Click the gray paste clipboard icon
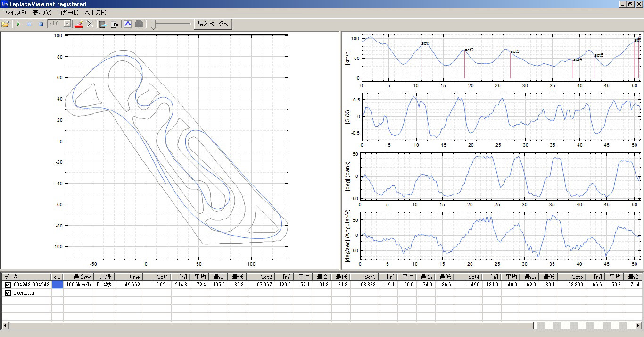 (139, 24)
